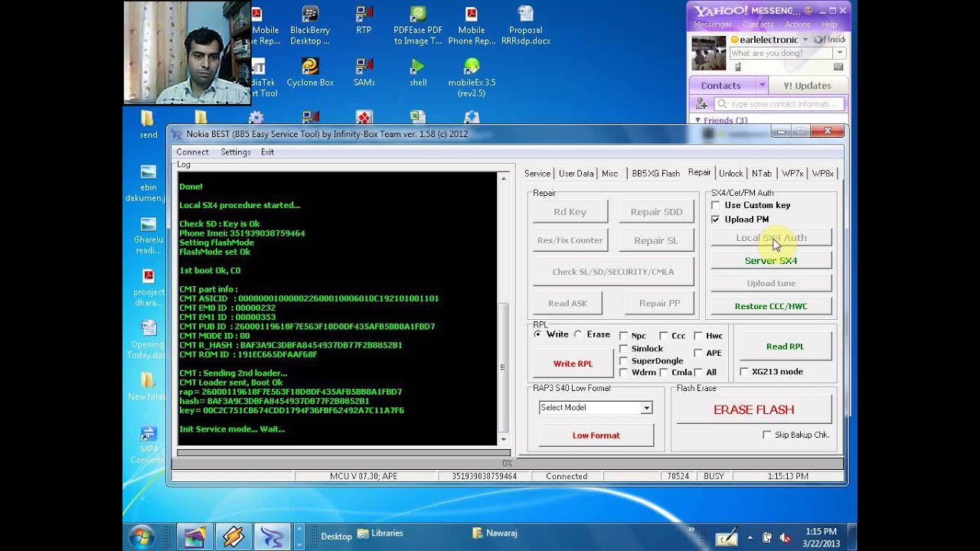Click the Exit menu item
The width and height of the screenshot is (980, 551).
point(267,152)
